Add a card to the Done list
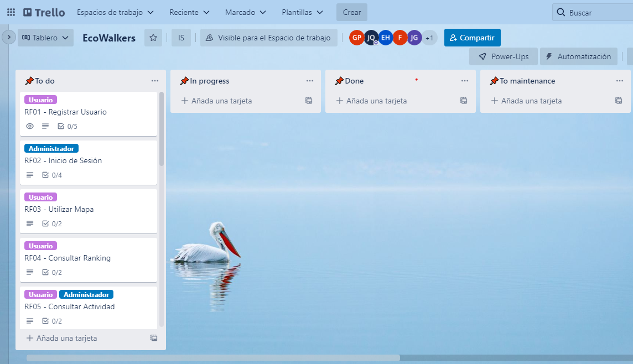This screenshot has width=633, height=364. pyautogui.click(x=372, y=101)
